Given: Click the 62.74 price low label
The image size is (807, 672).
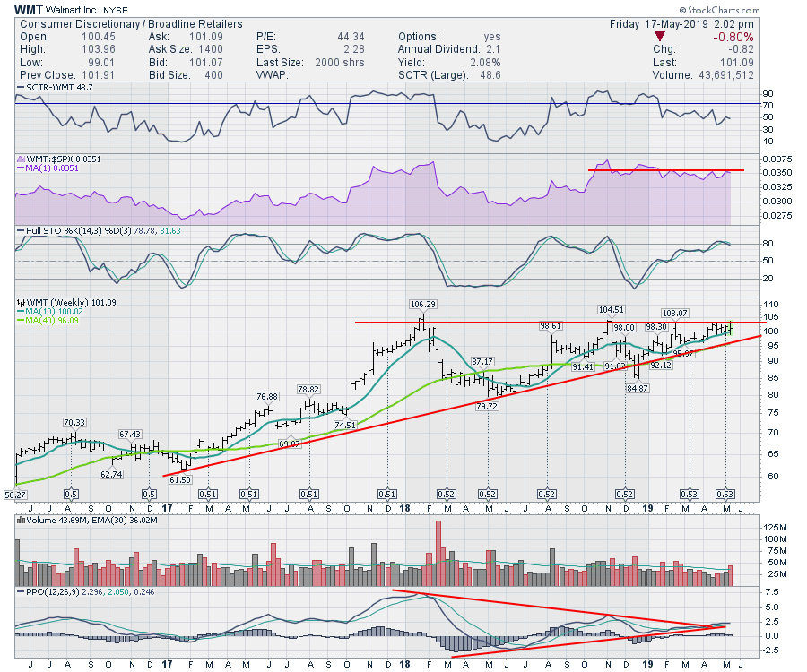Looking at the screenshot, I should [x=111, y=474].
